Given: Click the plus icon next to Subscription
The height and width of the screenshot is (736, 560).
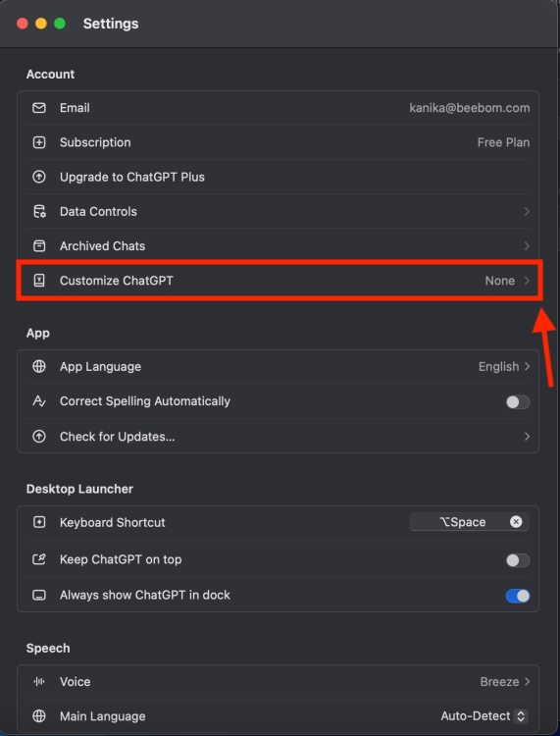Looking at the screenshot, I should click(x=39, y=142).
